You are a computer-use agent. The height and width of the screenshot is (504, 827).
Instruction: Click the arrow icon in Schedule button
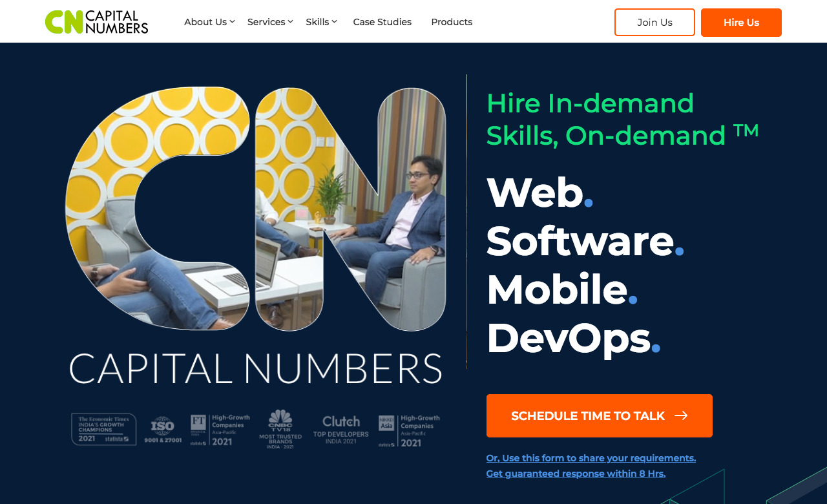[x=681, y=416]
